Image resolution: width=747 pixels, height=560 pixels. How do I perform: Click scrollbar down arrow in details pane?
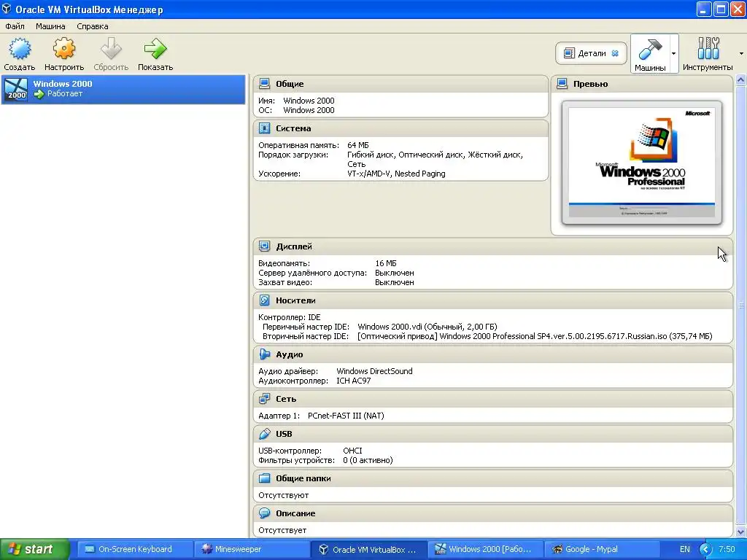coord(740,532)
